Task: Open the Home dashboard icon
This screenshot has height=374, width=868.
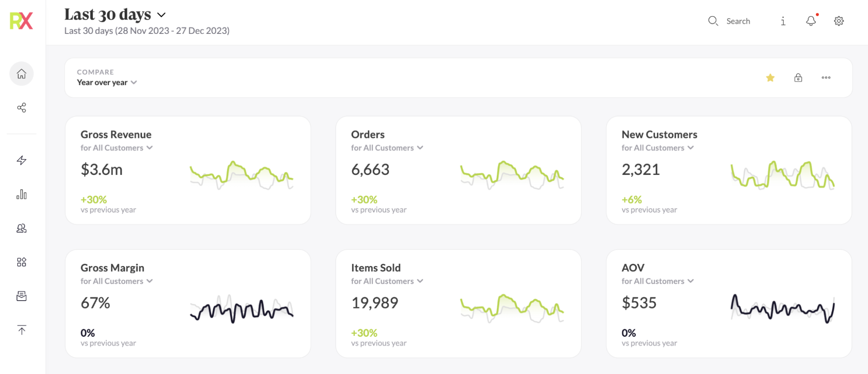Action: (21, 74)
